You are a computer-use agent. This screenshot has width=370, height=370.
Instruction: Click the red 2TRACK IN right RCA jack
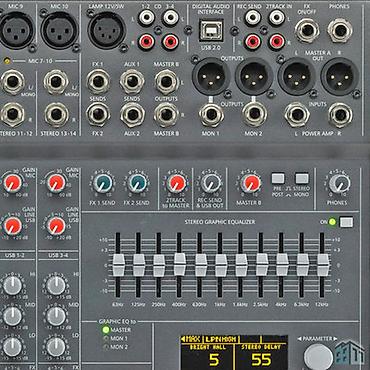coord(277,42)
